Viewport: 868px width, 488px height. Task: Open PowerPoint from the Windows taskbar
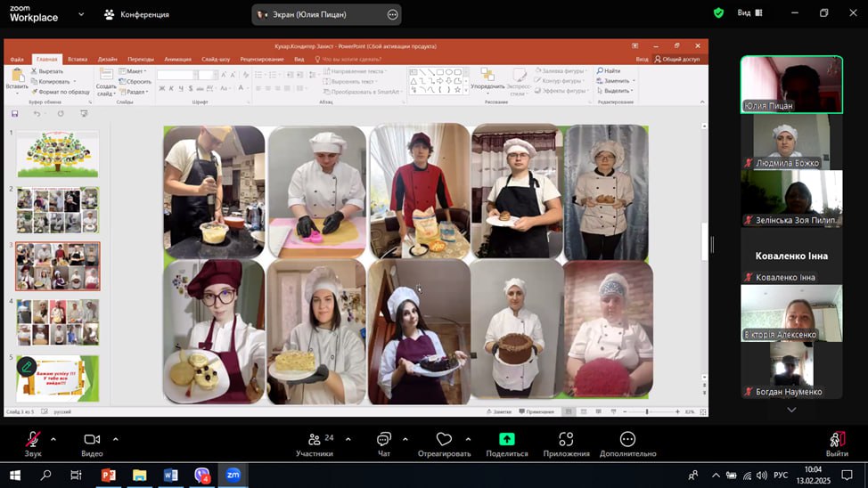[109, 476]
